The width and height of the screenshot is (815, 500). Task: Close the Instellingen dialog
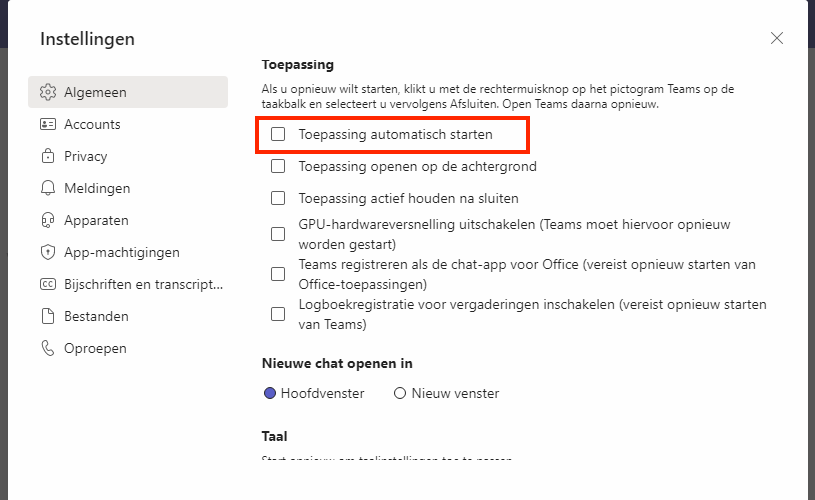click(x=777, y=38)
